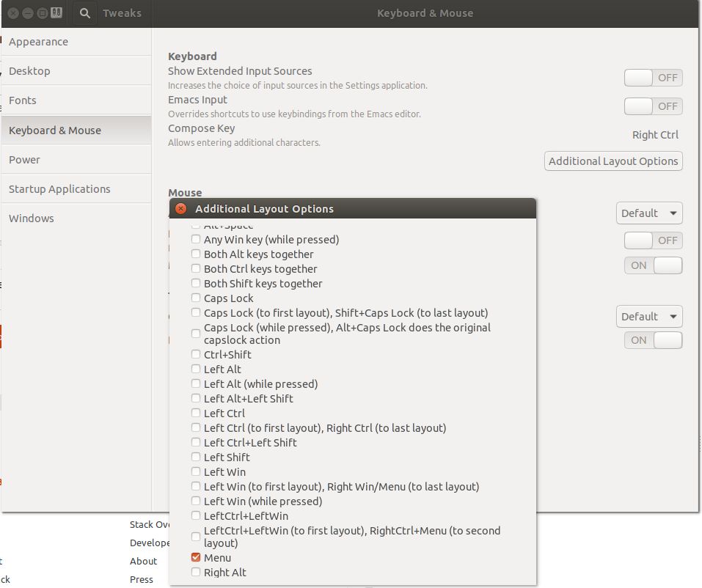
Task: Click the search icon in Tweaks header
Action: click(84, 13)
